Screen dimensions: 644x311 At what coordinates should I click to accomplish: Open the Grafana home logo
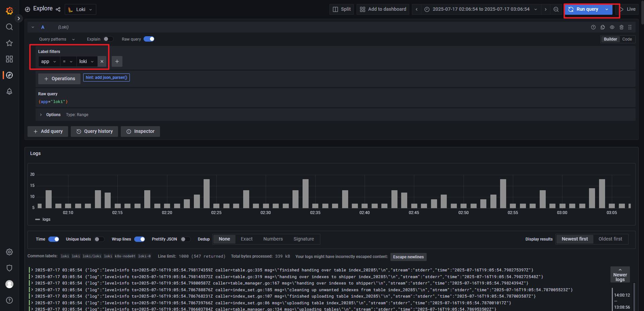tap(9, 11)
